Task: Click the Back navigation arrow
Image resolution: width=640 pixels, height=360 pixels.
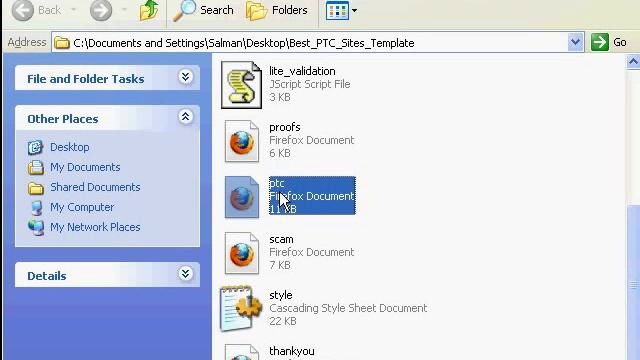Action: tap(22, 10)
